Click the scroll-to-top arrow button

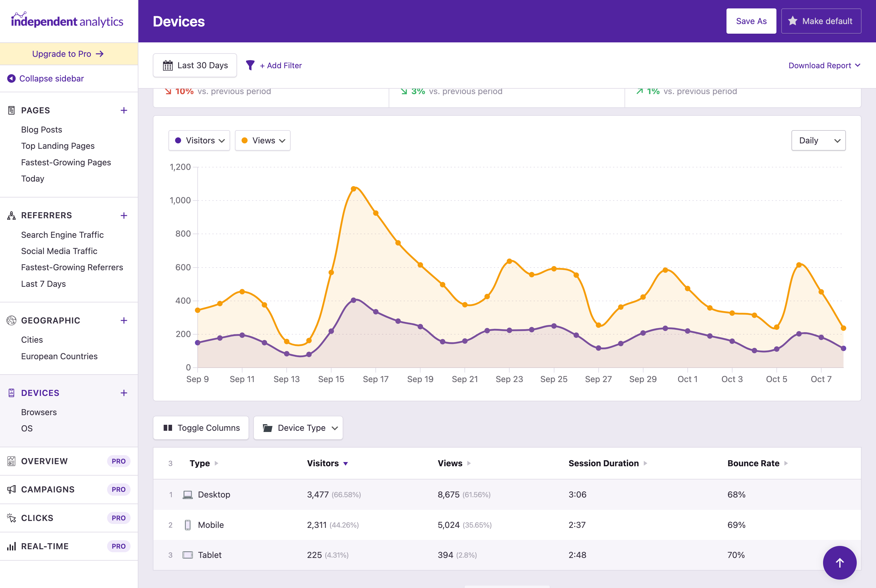tap(840, 562)
